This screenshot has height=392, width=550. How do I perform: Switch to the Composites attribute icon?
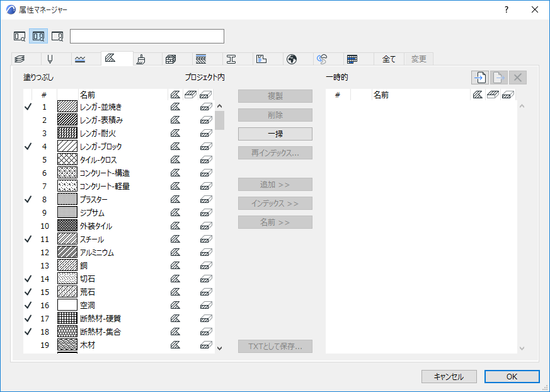[170, 59]
